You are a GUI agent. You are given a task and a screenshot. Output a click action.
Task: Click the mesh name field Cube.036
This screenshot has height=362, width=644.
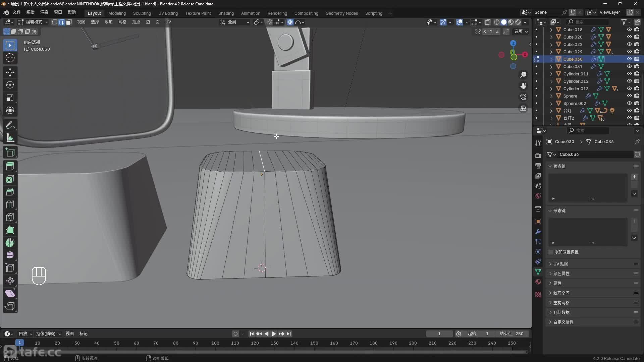[x=596, y=154]
